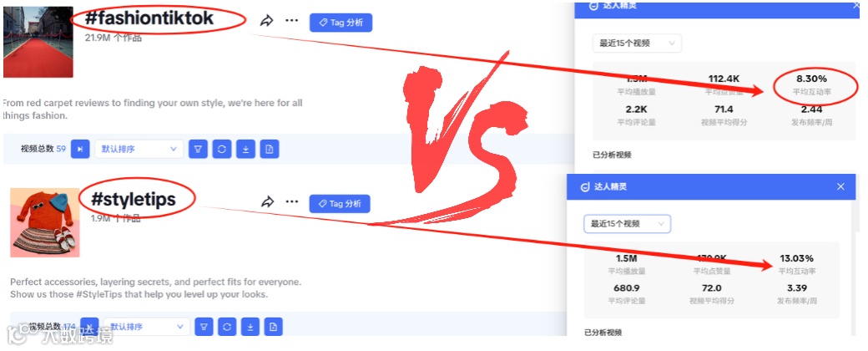The width and height of the screenshot is (868, 351).
Task: Expand 最近15个视频 selector in upper panel
Action: 637,43
